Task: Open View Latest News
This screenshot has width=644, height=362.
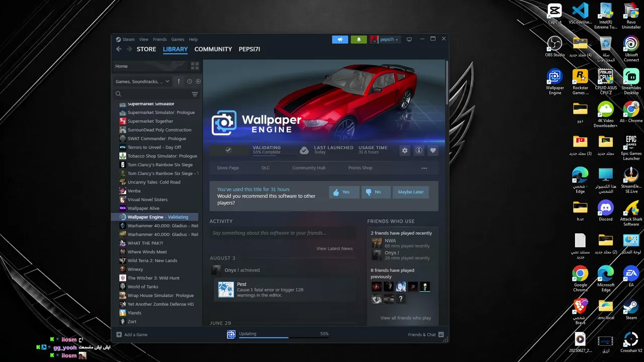Action: coord(335,248)
